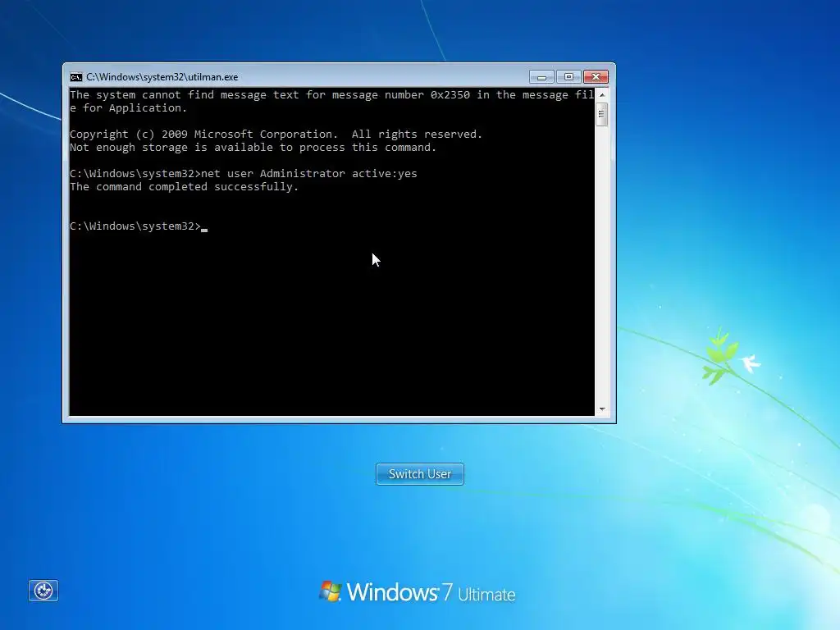Image resolution: width=840 pixels, height=630 pixels.
Task: Click the console scrollbar up arrow
Action: (x=602, y=95)
